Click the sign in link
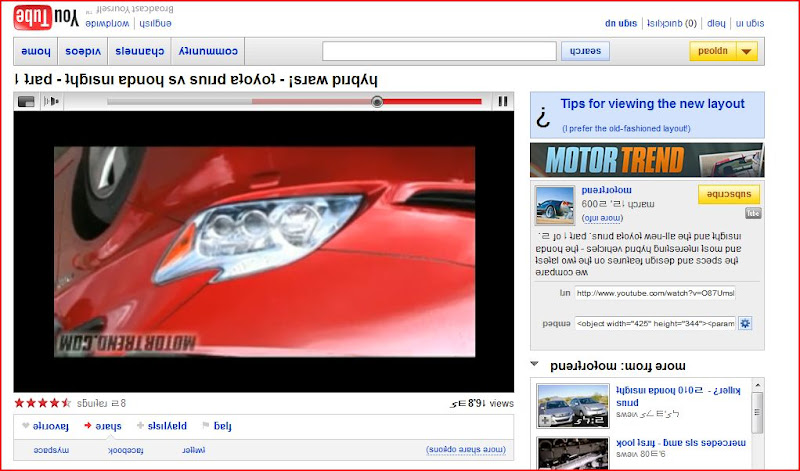Image resolution: width=800 pixels, height=471 pixels. (750, 23)
